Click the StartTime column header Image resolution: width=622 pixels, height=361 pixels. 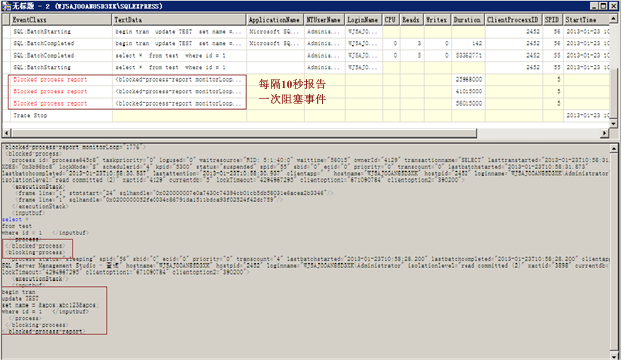(x=586, y=19)
